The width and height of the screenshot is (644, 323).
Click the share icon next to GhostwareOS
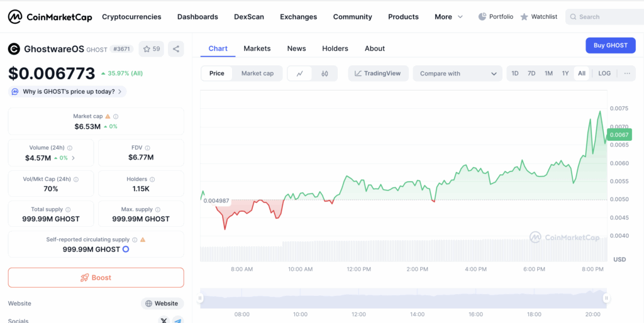pyautogui.click(x=176, y=48)
